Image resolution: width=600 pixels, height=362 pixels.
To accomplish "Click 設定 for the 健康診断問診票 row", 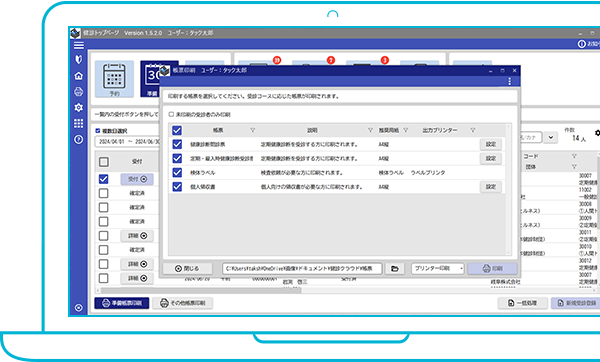I will tap(491, 144).
